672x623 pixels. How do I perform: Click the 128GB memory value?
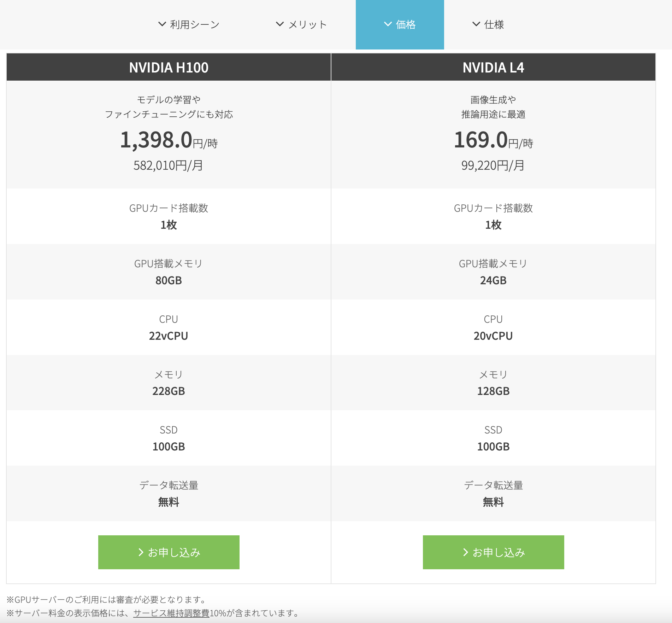493,391
